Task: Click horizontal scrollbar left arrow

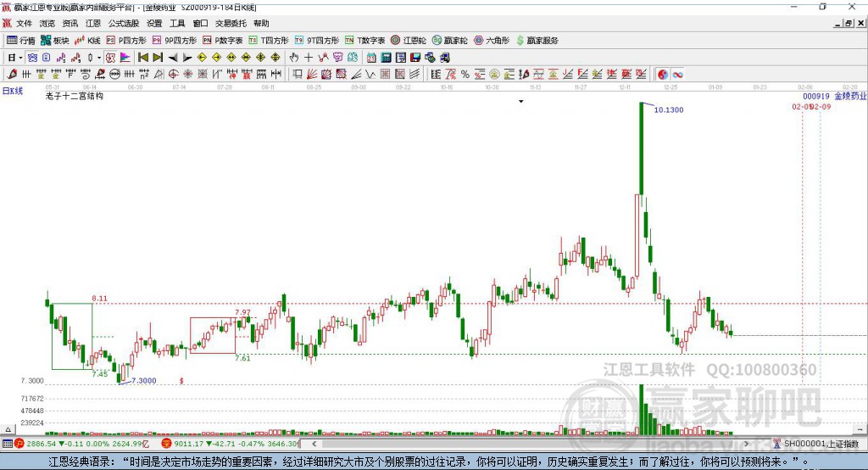Action: 314,444
